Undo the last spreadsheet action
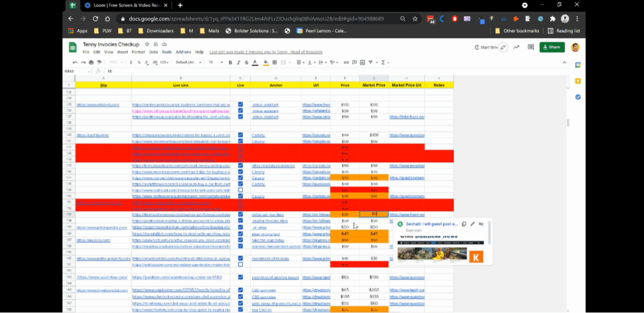Viewport: 644px width, 313px height. point(75,62)
